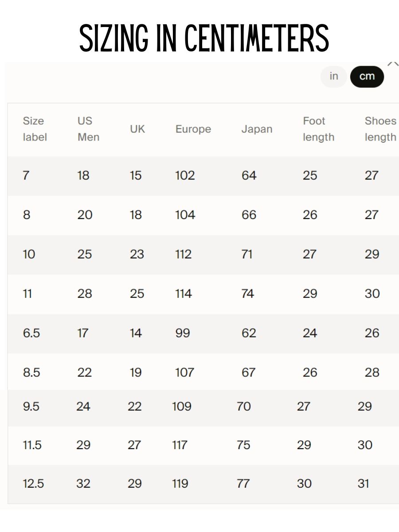
Task: Select the size label 12.5 row
Action: [x=203, y=484]
